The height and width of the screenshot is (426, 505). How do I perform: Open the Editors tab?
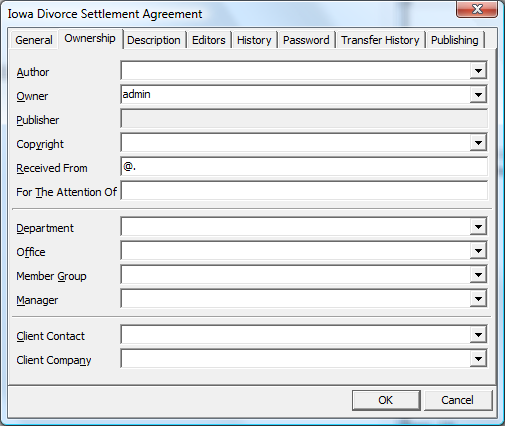tap(209, 40)
